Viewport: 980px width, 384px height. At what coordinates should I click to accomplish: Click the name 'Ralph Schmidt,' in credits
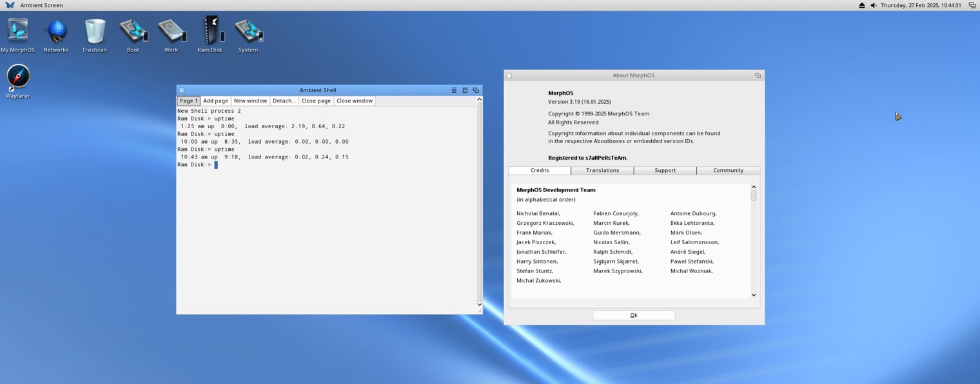click(613, 252)
